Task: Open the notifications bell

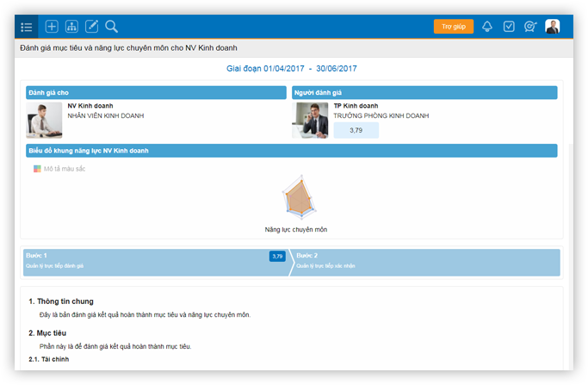Action: point(487,27)
